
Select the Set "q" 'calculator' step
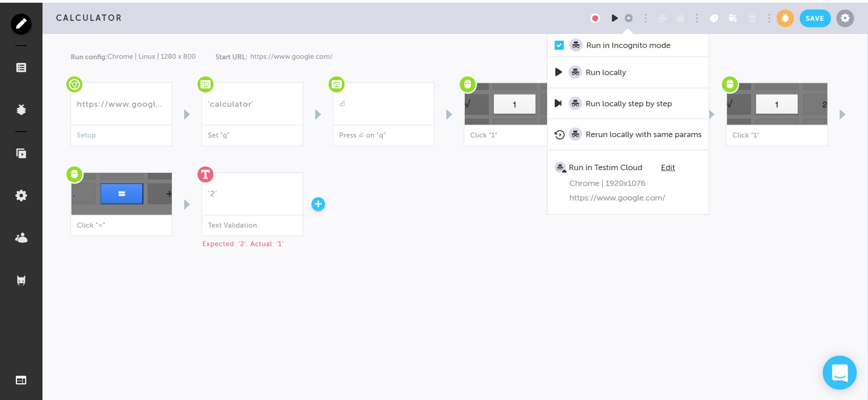[252, 114]
